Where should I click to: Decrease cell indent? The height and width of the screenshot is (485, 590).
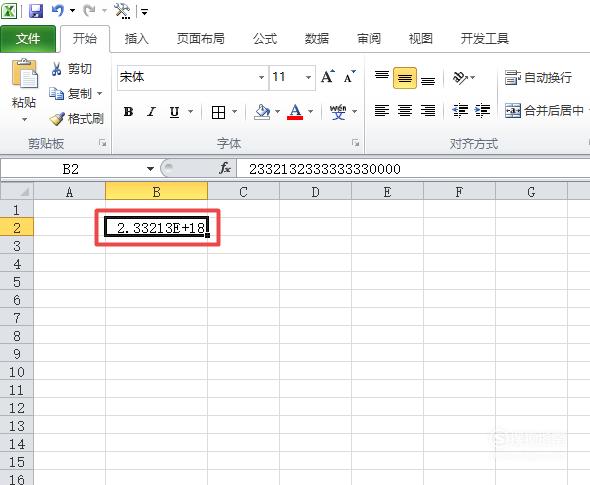(460, 111)
